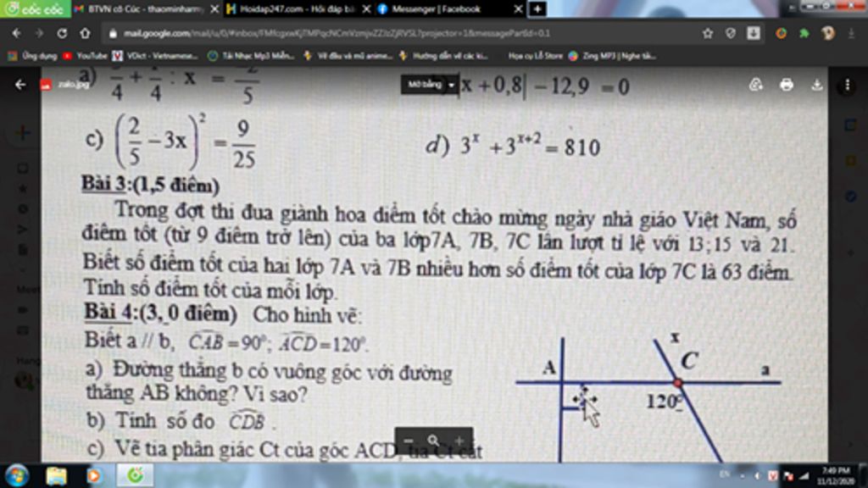The height and width of the screenshot is (488, 868).
Task: Open a new browser tab
Action: point(537,8)
